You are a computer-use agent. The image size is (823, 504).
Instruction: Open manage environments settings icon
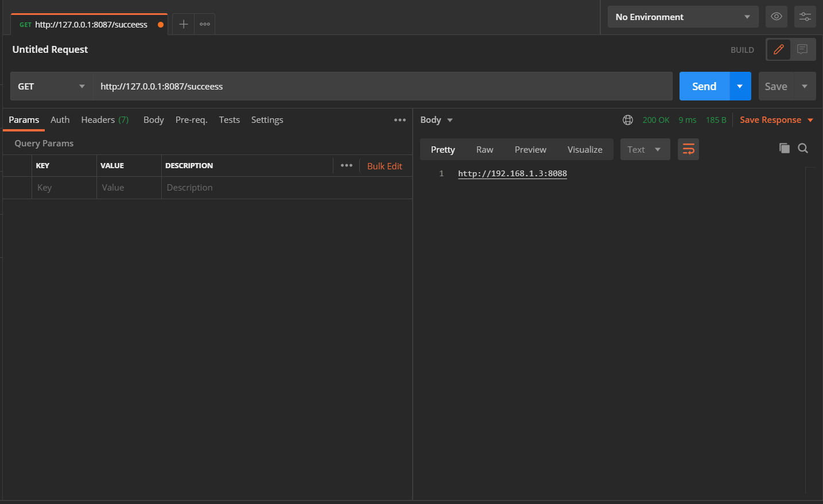[x=805, y=17]
